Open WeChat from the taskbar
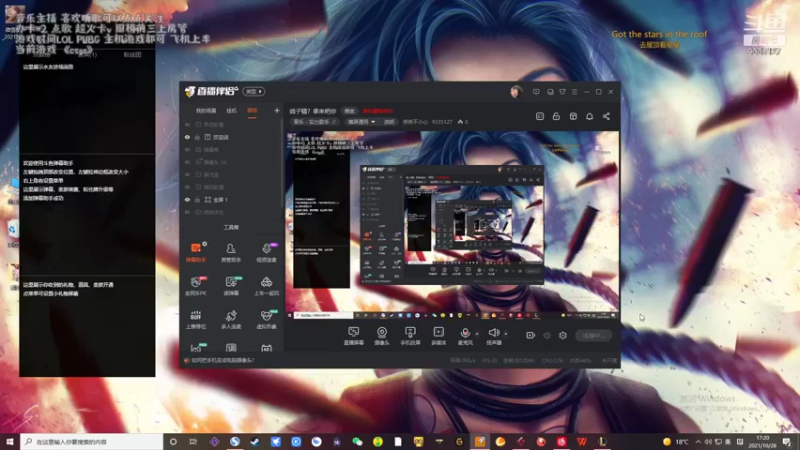Viewport: 800px width, 450px height. (x=357, y=441)
